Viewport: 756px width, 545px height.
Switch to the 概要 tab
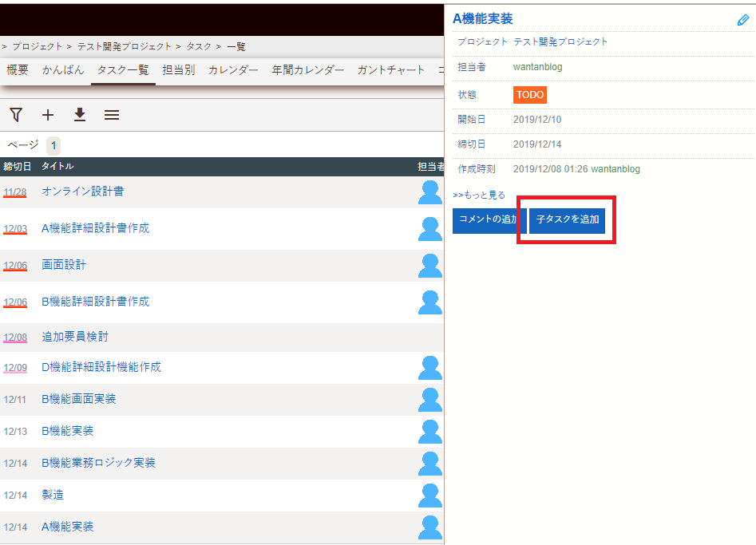coord(18,70)
